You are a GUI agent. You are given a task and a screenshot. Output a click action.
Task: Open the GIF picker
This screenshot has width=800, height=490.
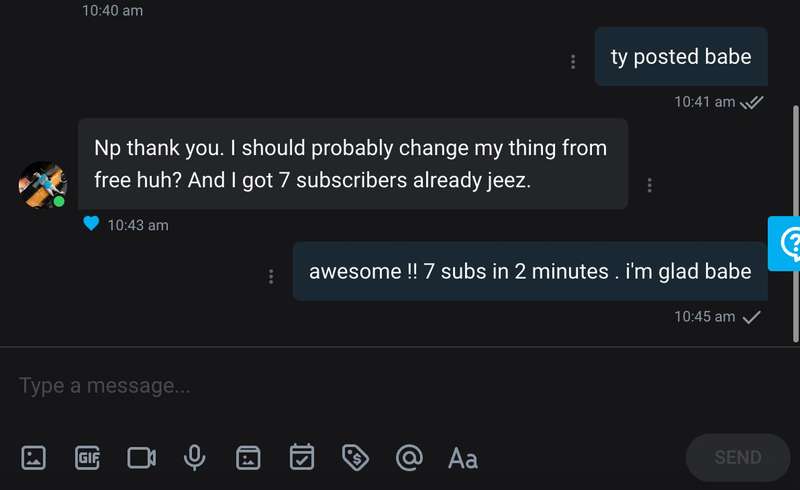click(87, 457)
